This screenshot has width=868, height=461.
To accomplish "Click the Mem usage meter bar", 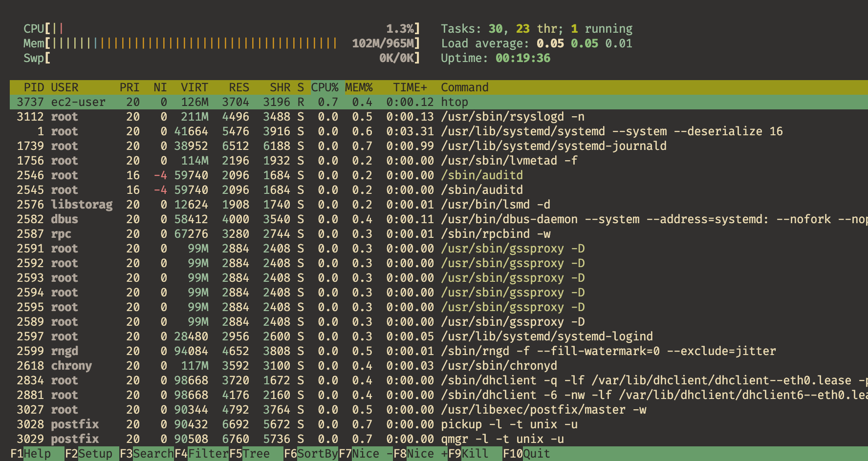I will (x=221, y=43).
